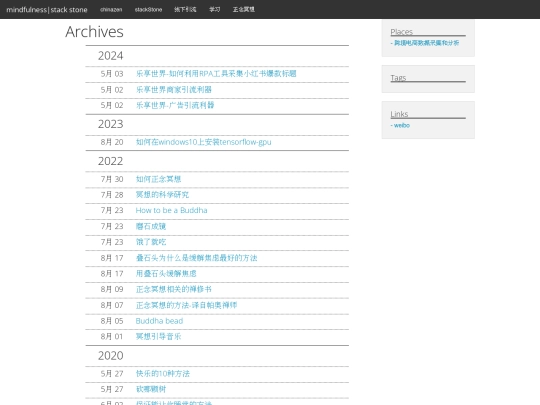Click the 7月 28 date text

[x=112, y=195]
